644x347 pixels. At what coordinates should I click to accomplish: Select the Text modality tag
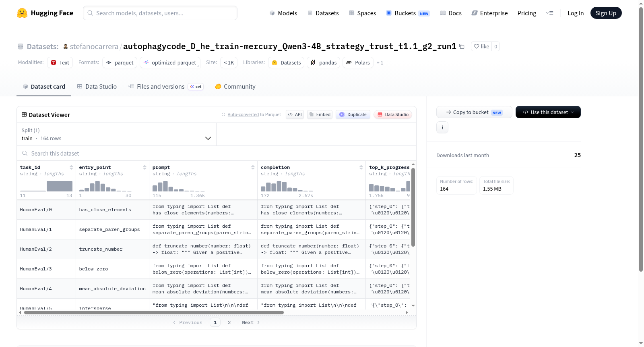tap(60, 62)
